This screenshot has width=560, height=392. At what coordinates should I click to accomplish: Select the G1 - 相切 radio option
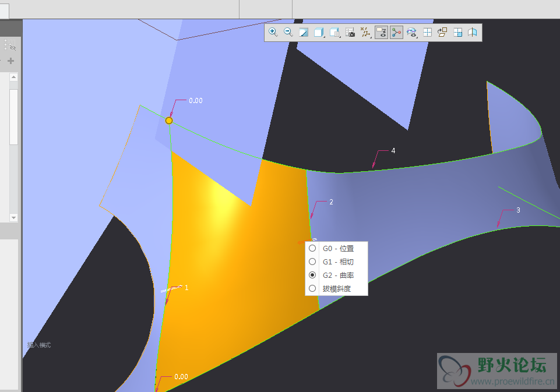312,262
